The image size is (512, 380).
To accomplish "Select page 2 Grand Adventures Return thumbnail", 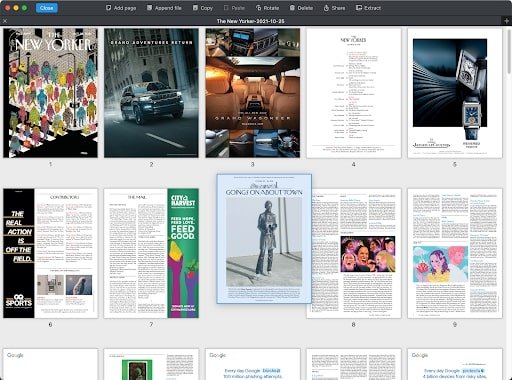I will point(151,93).
